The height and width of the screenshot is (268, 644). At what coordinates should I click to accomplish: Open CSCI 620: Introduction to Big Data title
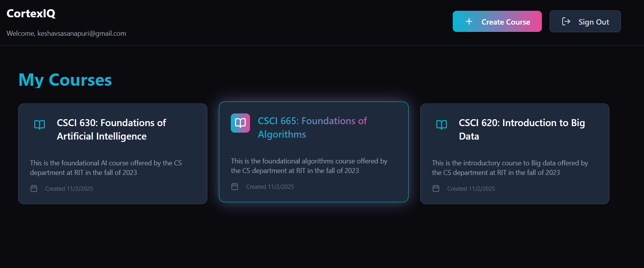coord(522,130)
